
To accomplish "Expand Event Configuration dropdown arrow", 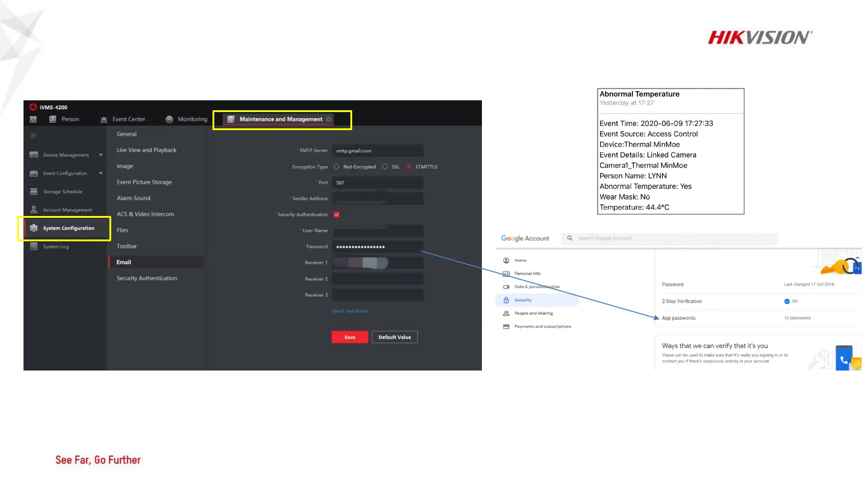I will coord(101,174).
